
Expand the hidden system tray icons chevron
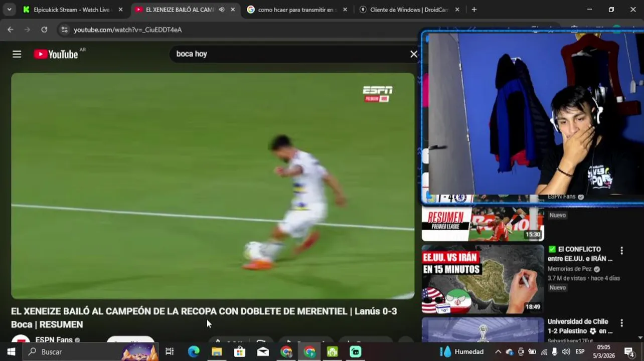click(x=498, y=352)
